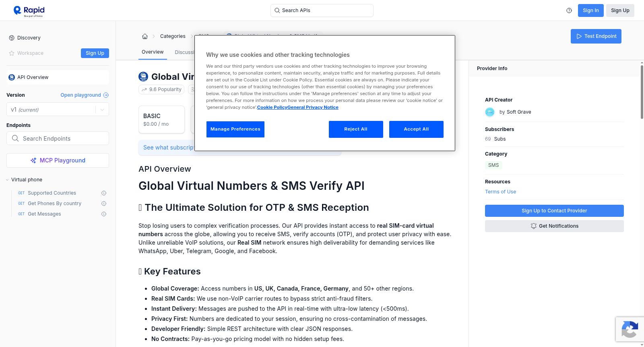This screenshot has width=644, height=347.
Task: Click the Provider Info heading
Action: [x=492, y=69]
